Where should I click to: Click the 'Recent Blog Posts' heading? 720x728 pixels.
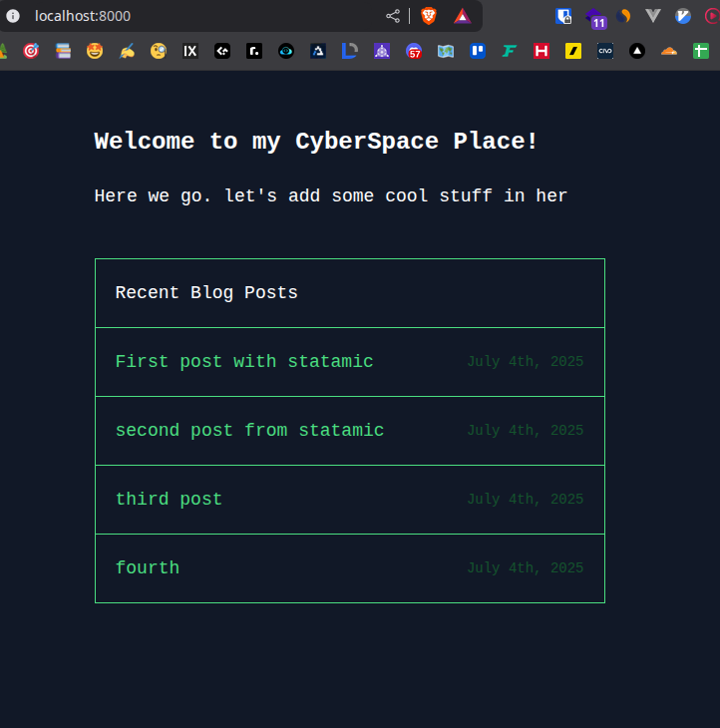pyautogui.click(x=206, y=293)
